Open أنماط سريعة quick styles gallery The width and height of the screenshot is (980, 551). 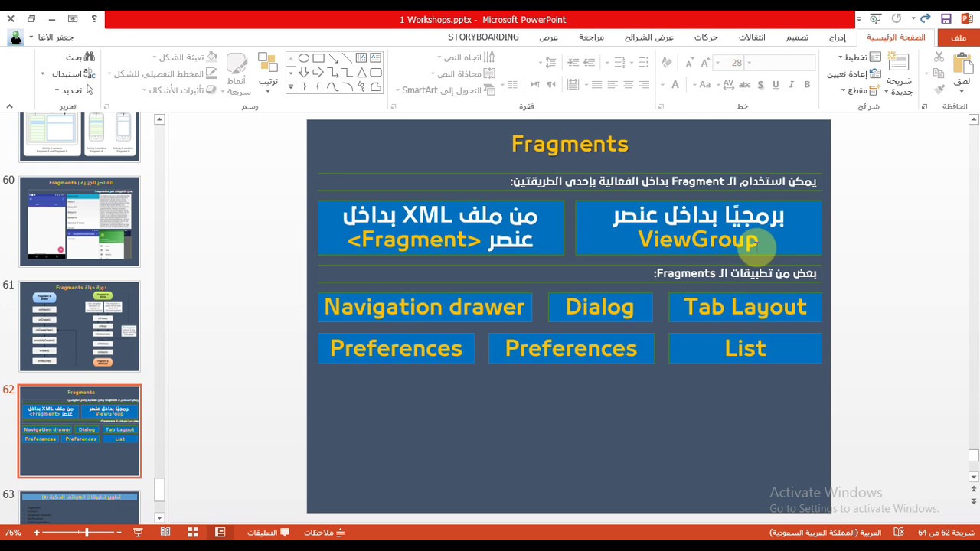237,74
